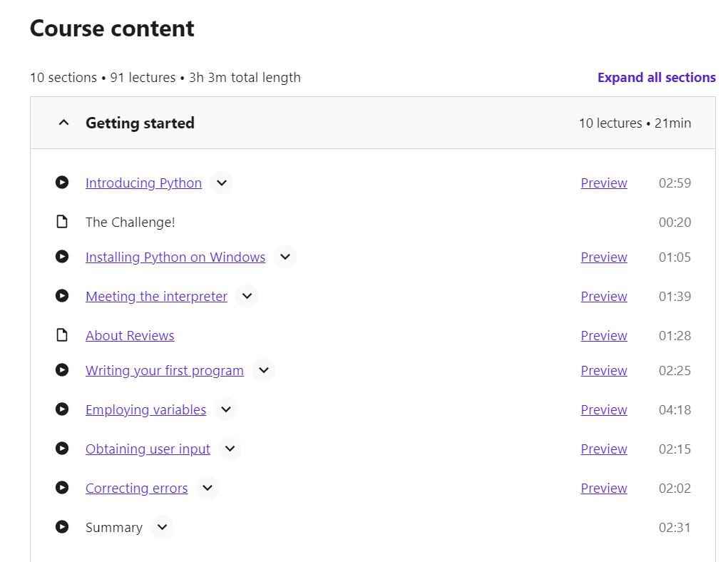Open Meeting the interpreter lecture link
This screenshot has width=728, height=562.
click(x=156, y=296)
